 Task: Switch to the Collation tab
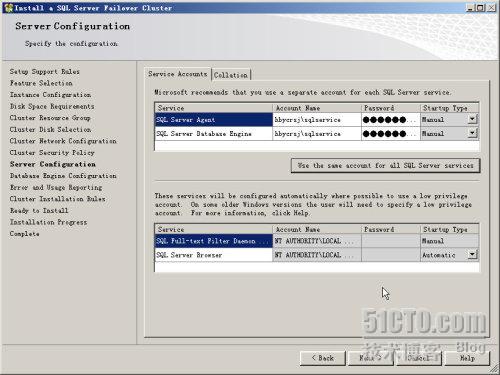tap(231, 75)
